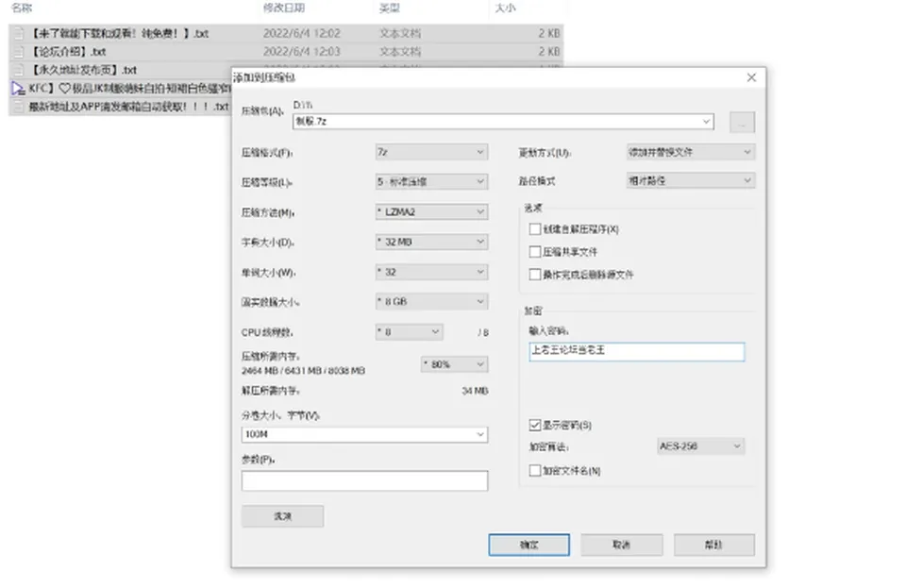Click the 【论坛介绍】.txt file icon

tap(19, 51)
